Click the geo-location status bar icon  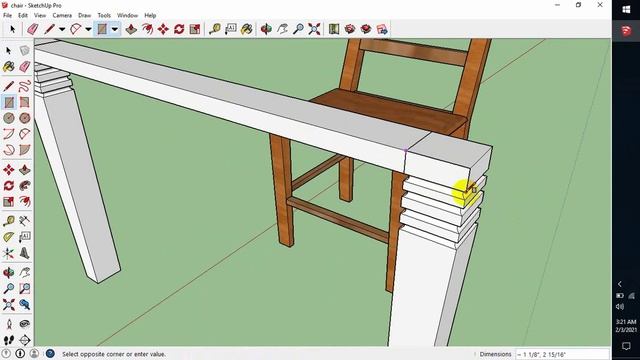pos(6,354)
